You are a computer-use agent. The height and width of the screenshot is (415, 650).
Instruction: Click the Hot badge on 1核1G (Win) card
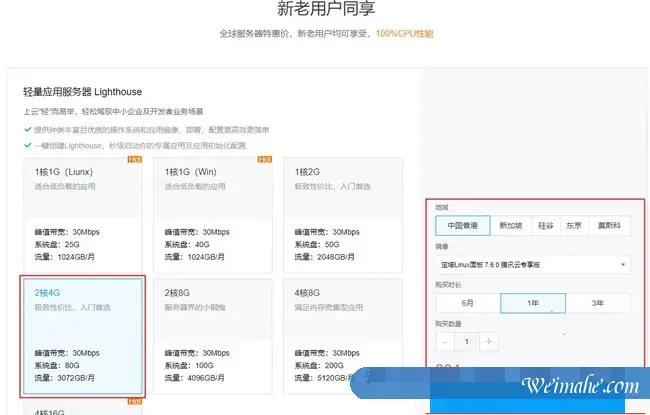[265, 160]
